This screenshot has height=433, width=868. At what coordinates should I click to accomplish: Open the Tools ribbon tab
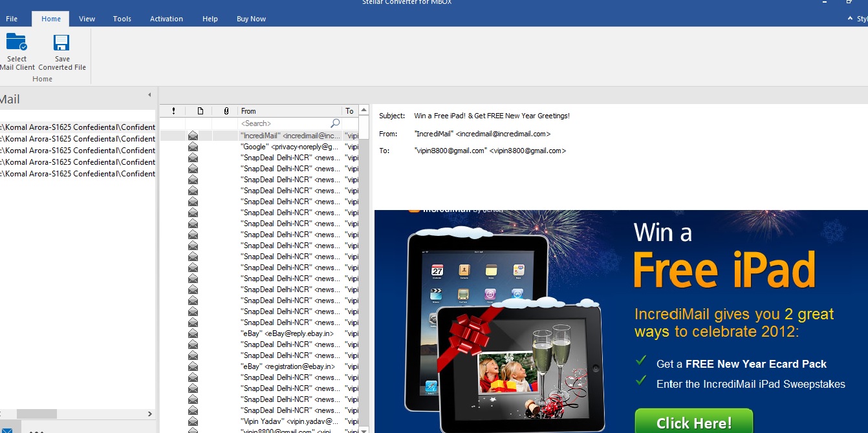point(122,19)
